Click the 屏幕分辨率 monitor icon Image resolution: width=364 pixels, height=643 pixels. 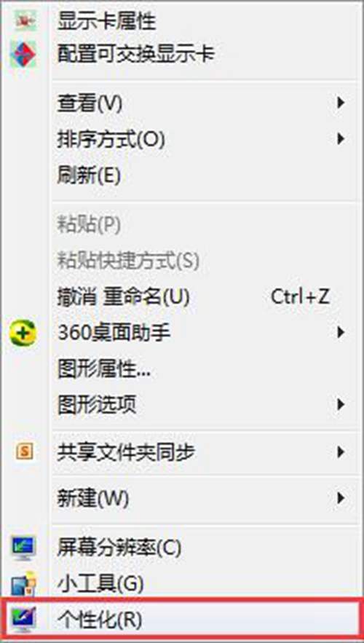[23, 549]
